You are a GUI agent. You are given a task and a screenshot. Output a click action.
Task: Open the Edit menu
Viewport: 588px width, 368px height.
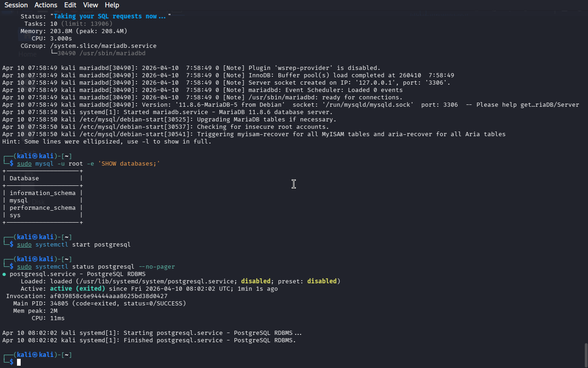pyautogui.click(x=70, y=5)
